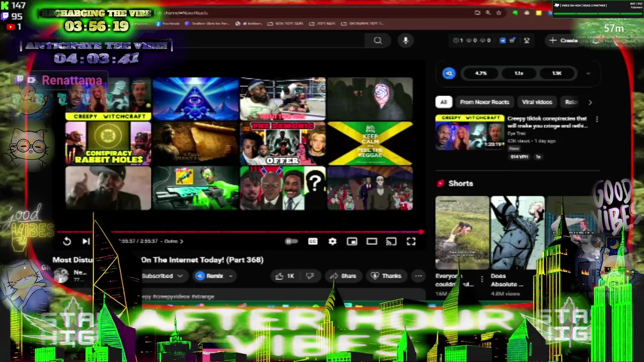
Task: Open options menu for Creepy tiktok video
Action: 597,120
